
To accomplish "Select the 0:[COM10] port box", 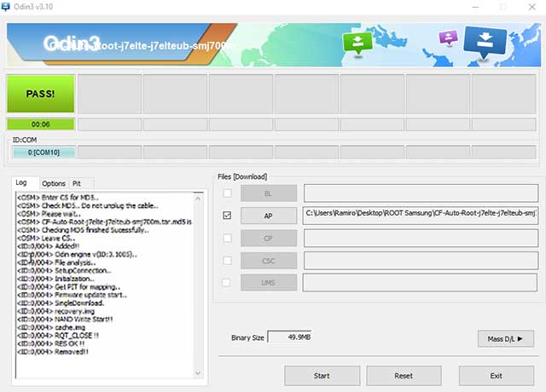I will pyautogui.click(x=44, y=153).
